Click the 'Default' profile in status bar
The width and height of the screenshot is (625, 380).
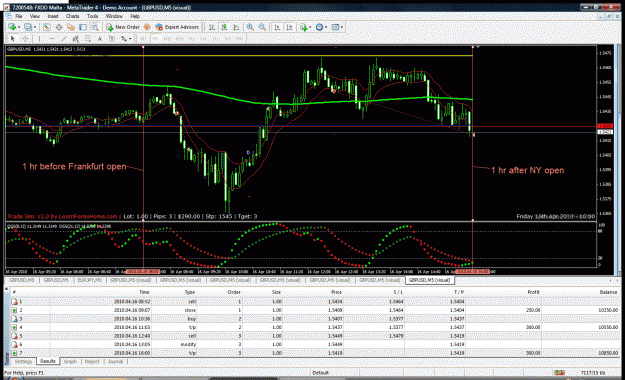tap(320, 373)
